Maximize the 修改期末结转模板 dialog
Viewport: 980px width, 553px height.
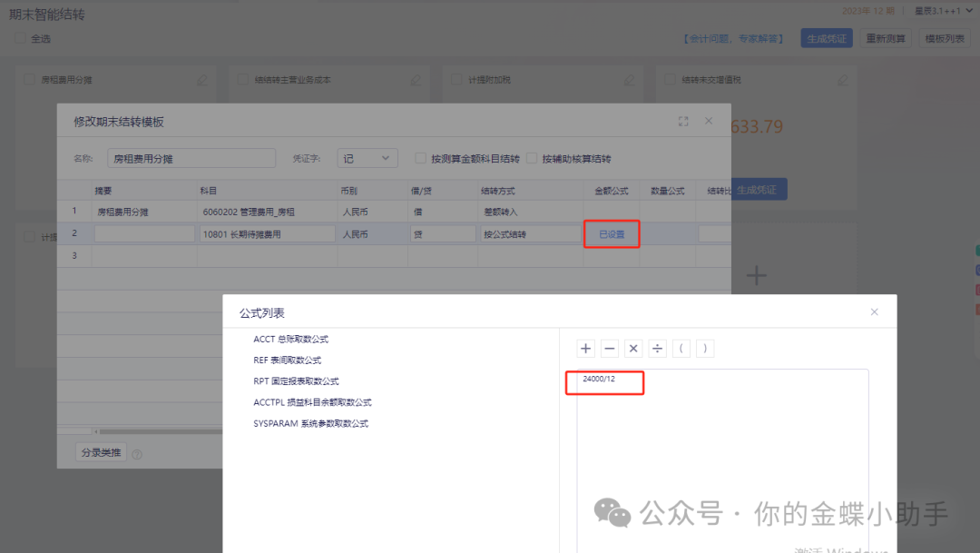[x=683, y=122]
